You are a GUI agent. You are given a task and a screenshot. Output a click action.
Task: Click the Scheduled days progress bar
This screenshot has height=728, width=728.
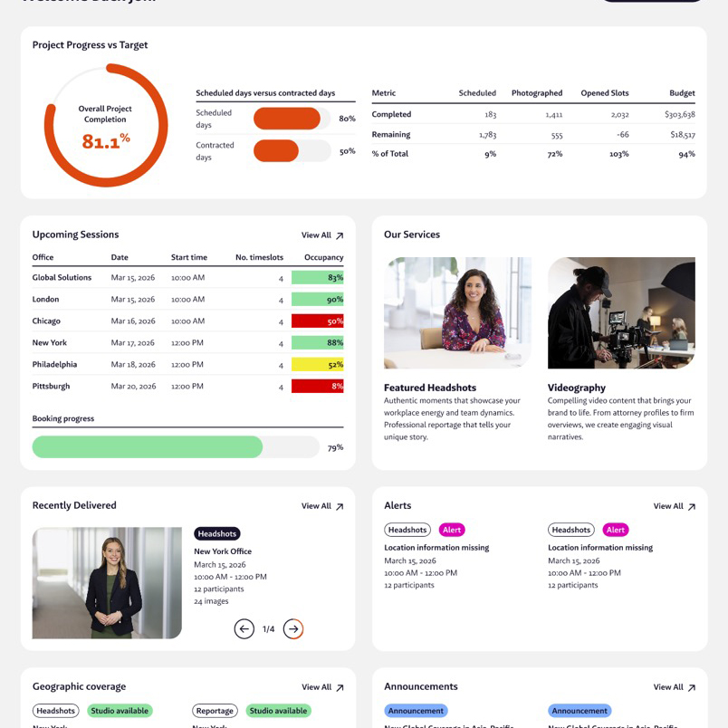pos(292,119)
